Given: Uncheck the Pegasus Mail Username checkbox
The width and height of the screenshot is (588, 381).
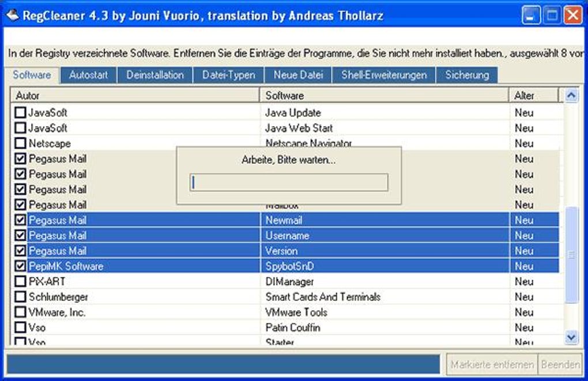Looking at the screenshot, I should click(x=20, y=235).
